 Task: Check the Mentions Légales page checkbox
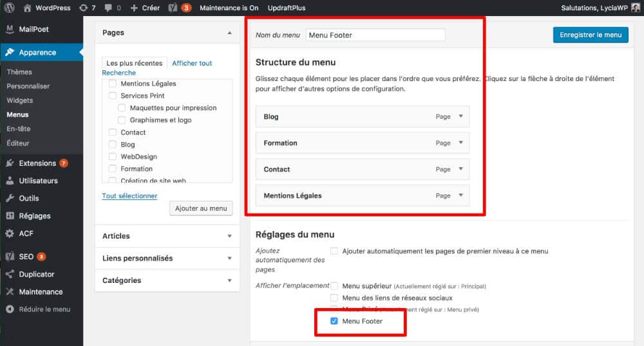pos(113,84)
